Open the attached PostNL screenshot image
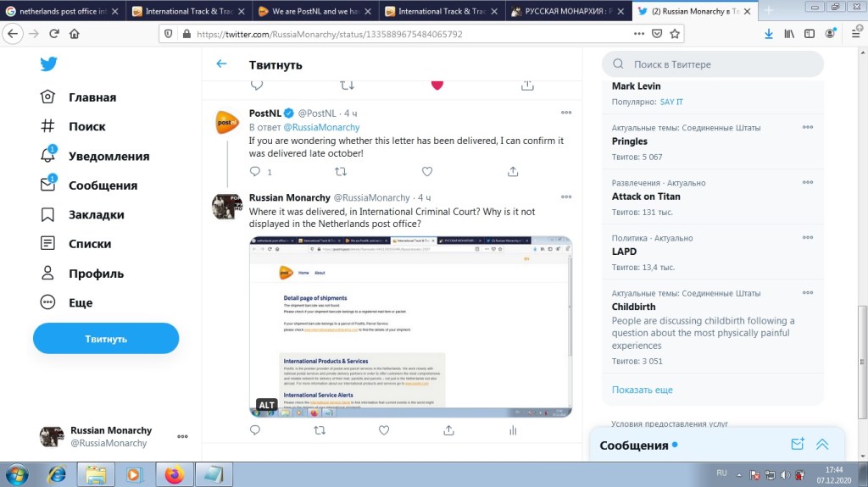Image resolution: width=868 pixels, height=487 pixels. coord(410,326)
